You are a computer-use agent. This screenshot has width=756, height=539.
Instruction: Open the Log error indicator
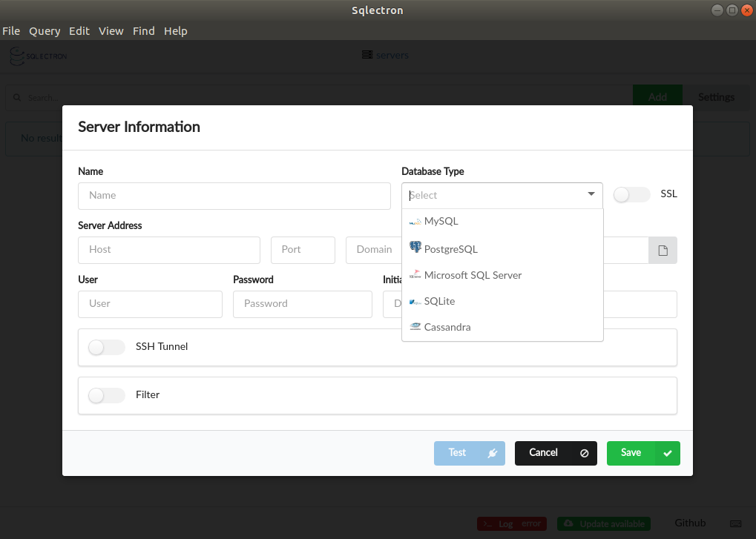(x=512, y=523)
